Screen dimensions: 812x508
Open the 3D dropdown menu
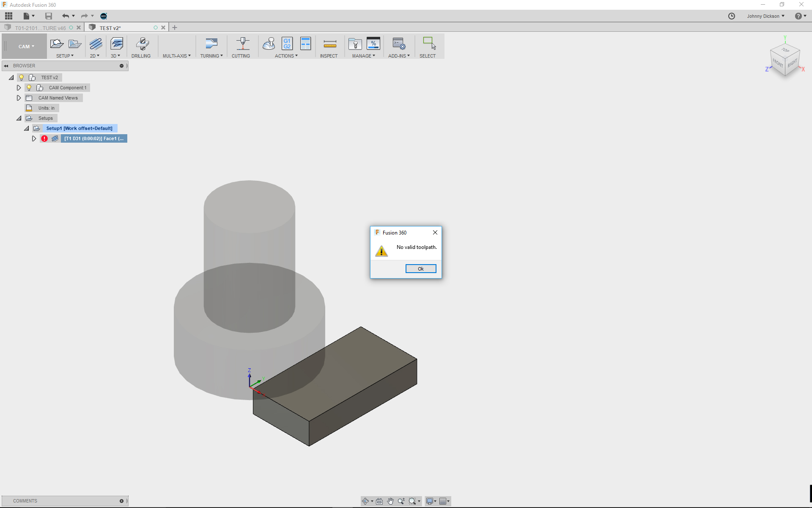point(115,56)
